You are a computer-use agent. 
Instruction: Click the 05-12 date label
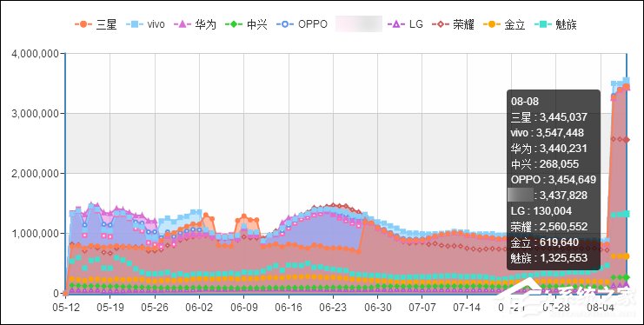[65, 308]
